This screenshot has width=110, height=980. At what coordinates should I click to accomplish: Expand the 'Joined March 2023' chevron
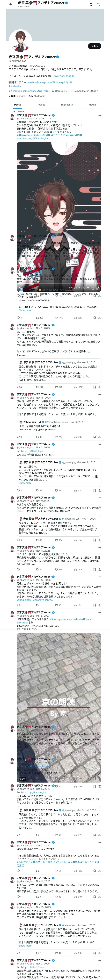point(97,91)
